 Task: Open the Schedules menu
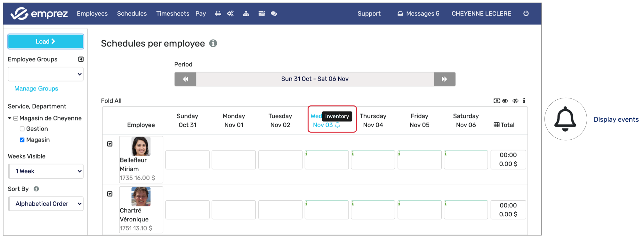click(x=132, y=13)
